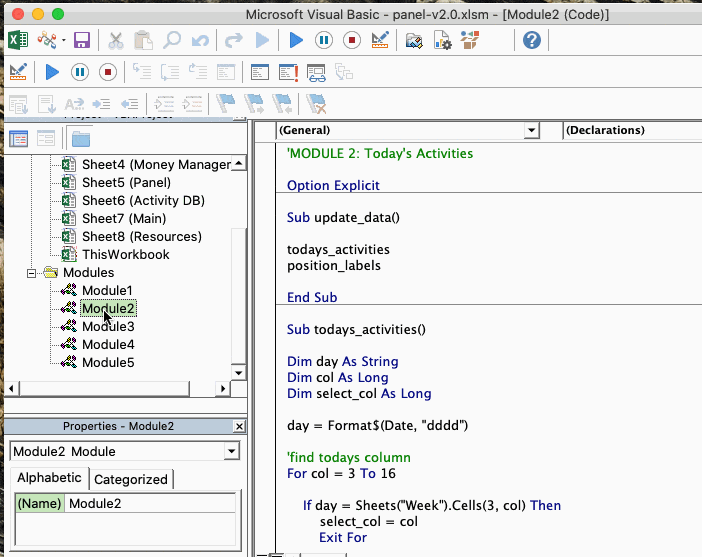The image size is (702, 557).
Task: Open the Module2 Module combo box in Properties
Action: [232, 451]
